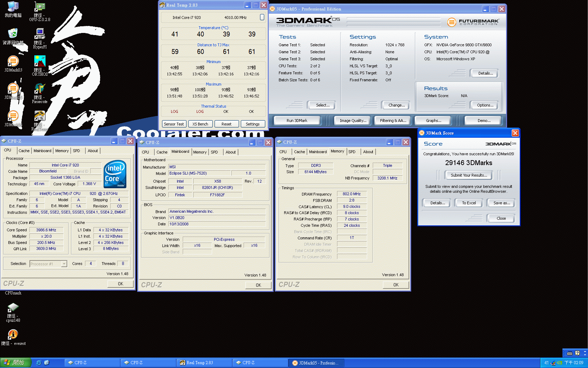Launch Internet Explorer from quick launch
The image size is (588, 368).
coord(38,363)
